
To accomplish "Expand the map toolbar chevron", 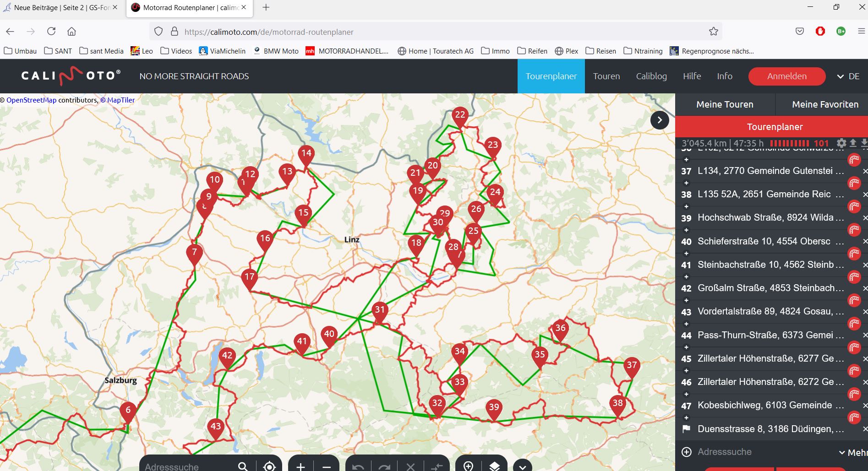I will pos(523,466).
